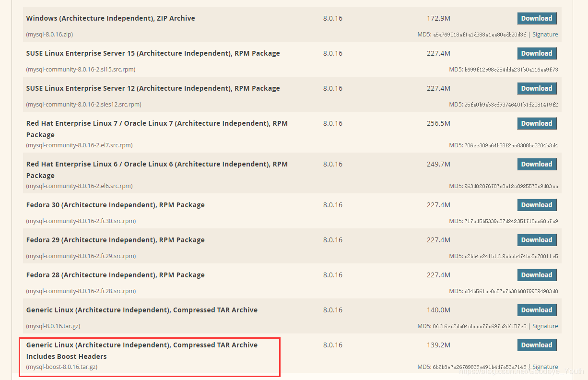
Task: Click the 256.5M file size
Action: pos(438,123)
